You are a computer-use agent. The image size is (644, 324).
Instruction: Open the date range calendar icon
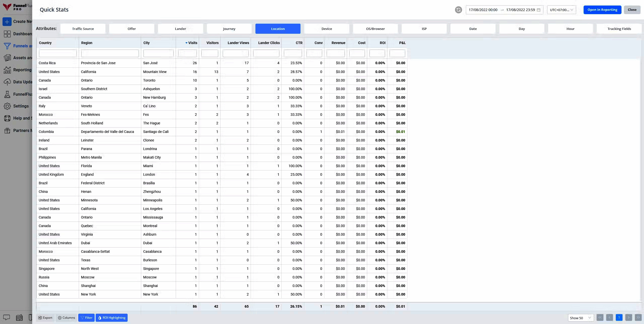pyautogui.click(x=539, y=10)
